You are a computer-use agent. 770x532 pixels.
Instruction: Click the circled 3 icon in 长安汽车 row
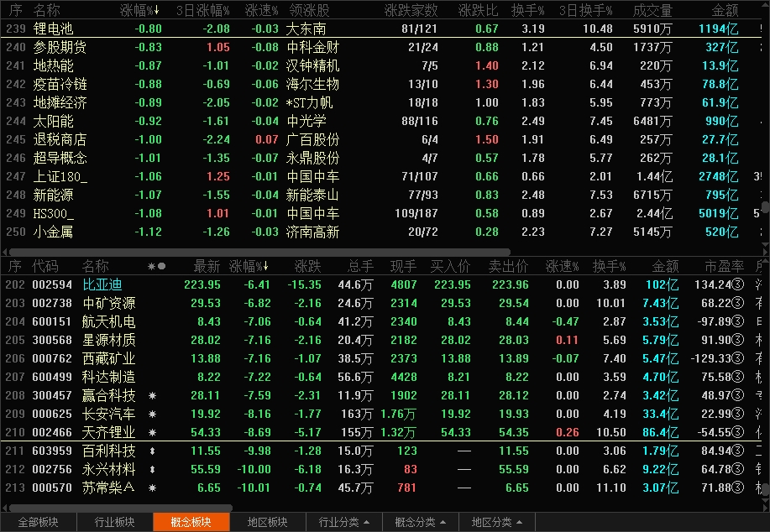pyautogui.click(x=737, y=414)
